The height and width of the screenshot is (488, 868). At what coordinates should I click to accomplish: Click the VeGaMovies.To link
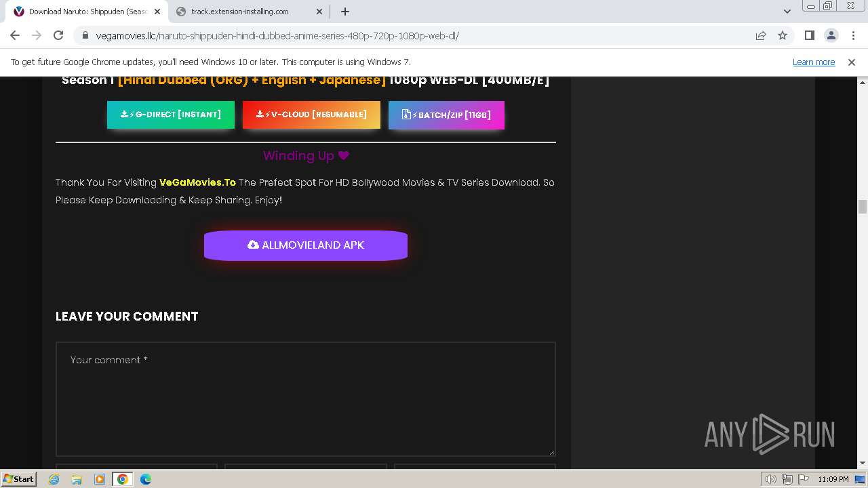(197, 182)
